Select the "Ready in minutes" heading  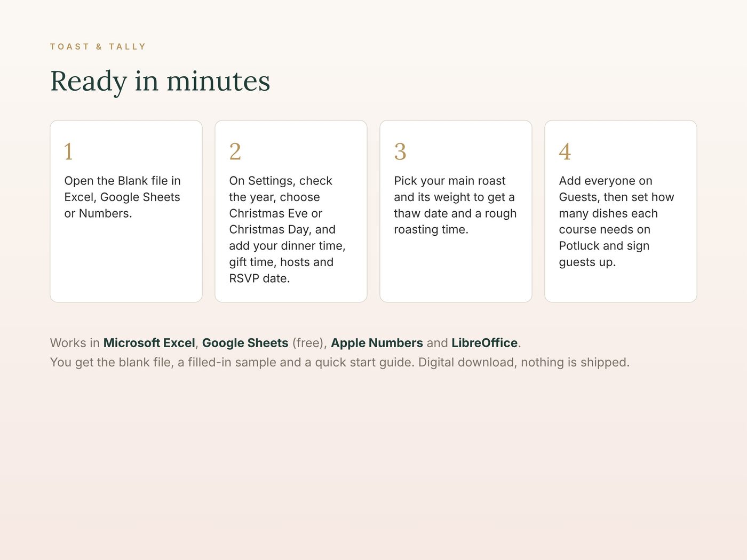pos(160,82)
